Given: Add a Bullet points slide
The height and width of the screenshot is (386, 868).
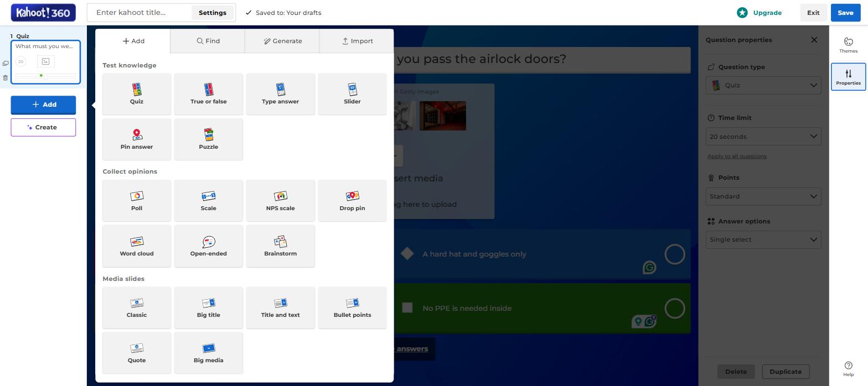Looking at the screenshot, I should coord(353,307).
